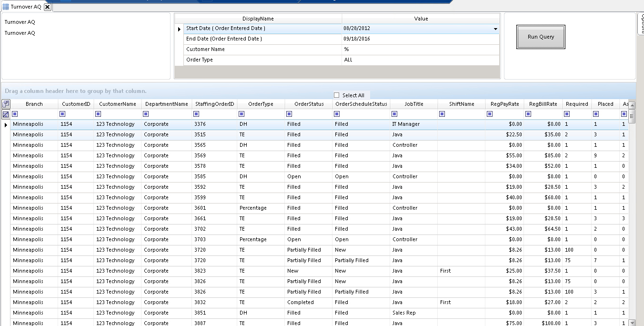Open the OrderType column filter operator icon
The image size is (644, 326).
pyautogui.click(x=241, y=114)
